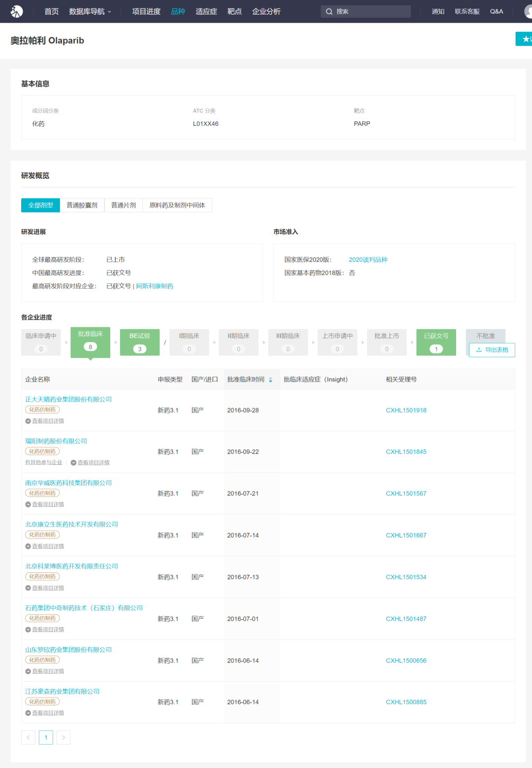Open the 阿斯利康制药 company link

click(x=155, y=286)
